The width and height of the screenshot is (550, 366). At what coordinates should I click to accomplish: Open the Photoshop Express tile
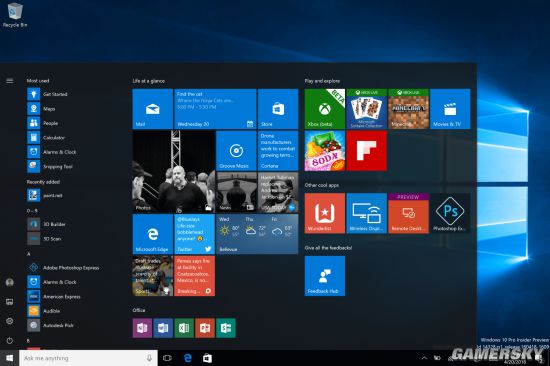(x=450, y=213)
